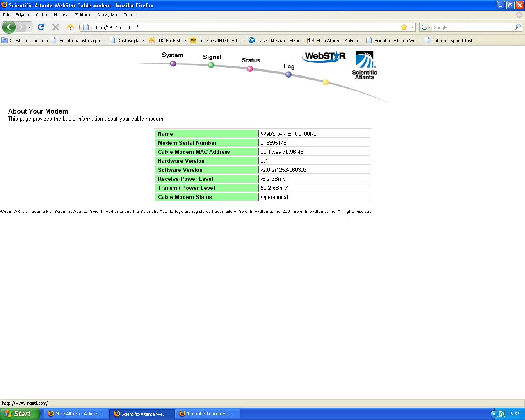Viewport: 525px width, 420px height.
Task: Open the Widok menu
Action: point(41,15)
